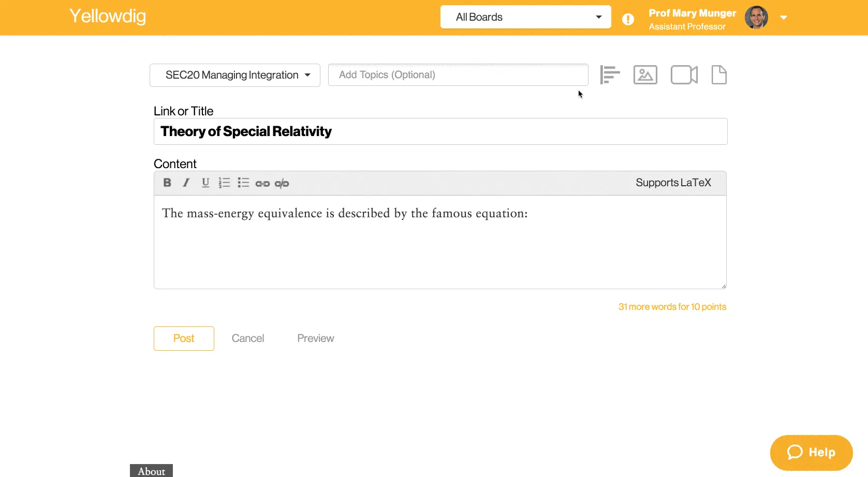The width and height of the screenshot is (868, 477).
Task: Insert a hyperlink in content
Action: [x=262, y=183]
